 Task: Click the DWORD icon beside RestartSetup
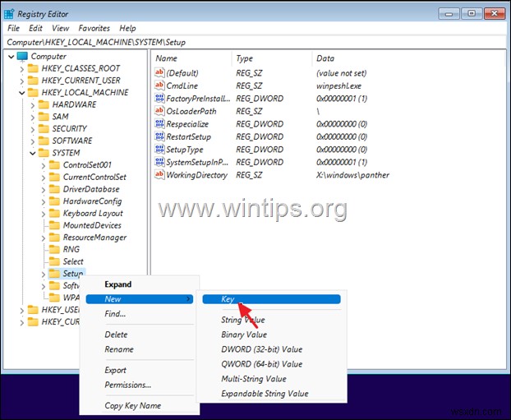point(159,136)
